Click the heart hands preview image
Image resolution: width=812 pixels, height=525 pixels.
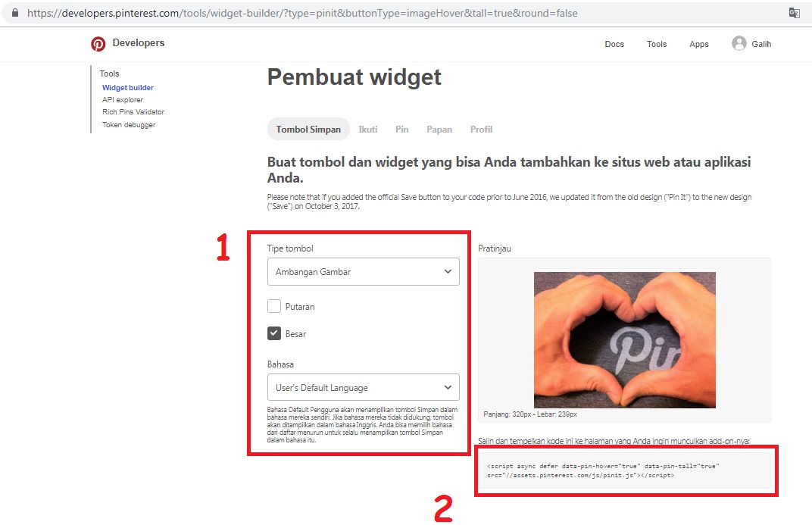click(625, 339)
